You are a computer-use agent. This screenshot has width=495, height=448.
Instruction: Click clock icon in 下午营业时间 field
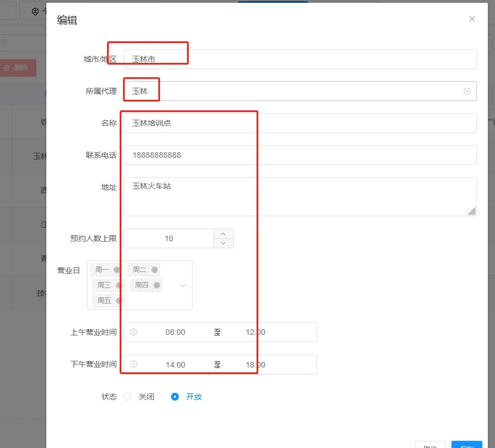pyautogui.click(x=134, y=364)
